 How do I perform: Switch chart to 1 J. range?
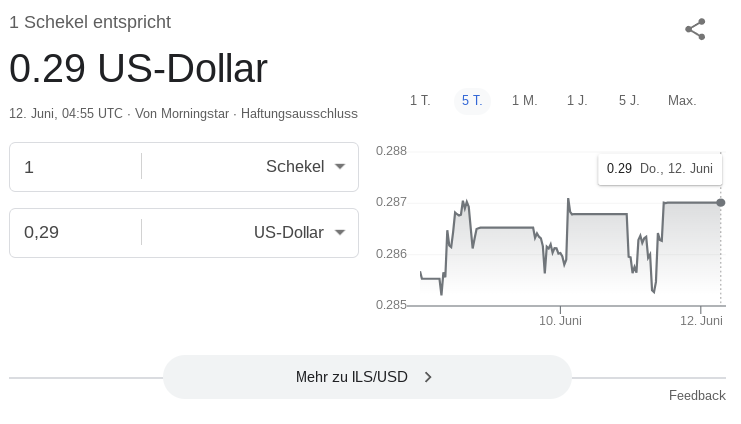pyautogui.click(x=577, y=101)
